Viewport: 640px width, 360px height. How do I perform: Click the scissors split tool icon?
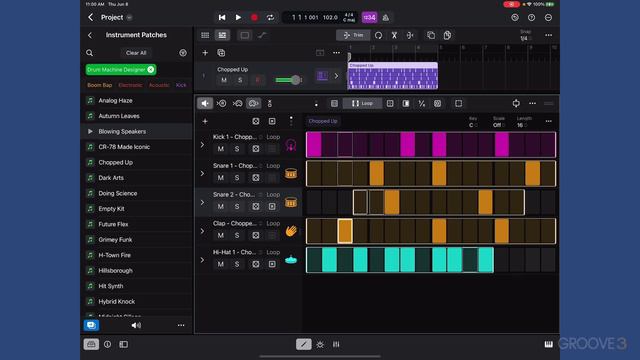point(394,35)
